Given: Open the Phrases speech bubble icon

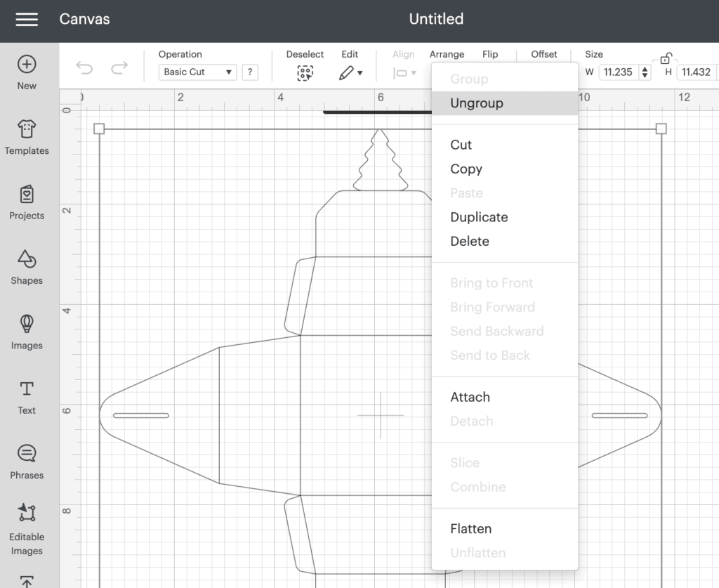Looking at the screenshot, I should coord(27,453).
